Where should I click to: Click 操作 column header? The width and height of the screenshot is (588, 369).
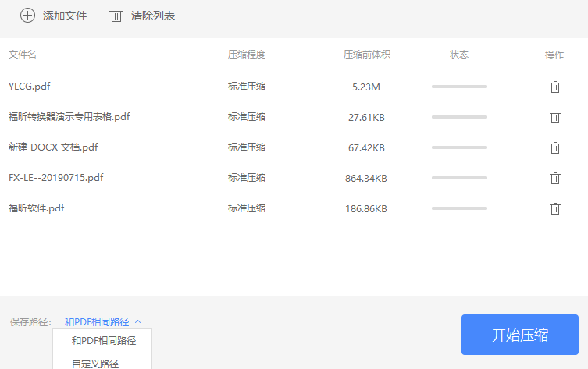click(x=554, y=55)
